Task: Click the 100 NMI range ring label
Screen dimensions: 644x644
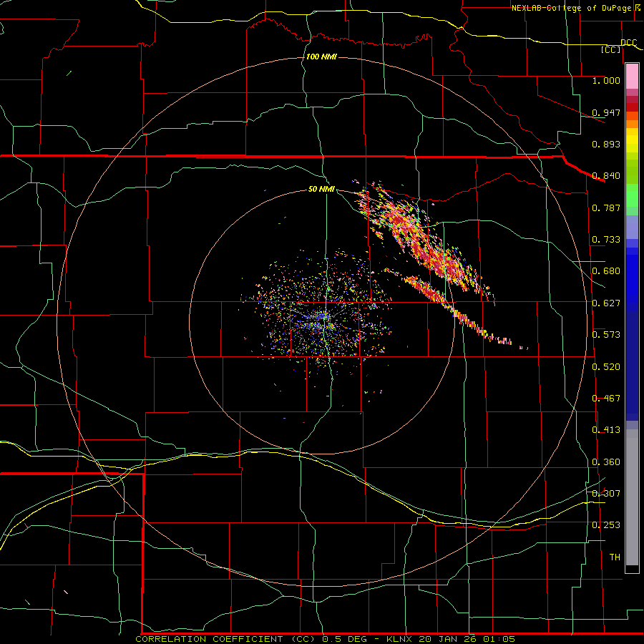Action: 321,57
